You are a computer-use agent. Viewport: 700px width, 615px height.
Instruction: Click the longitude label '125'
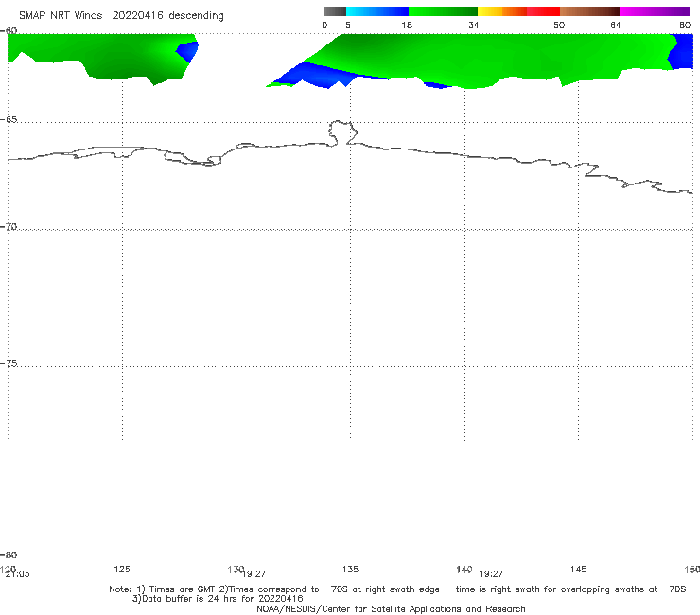(122, 569)
